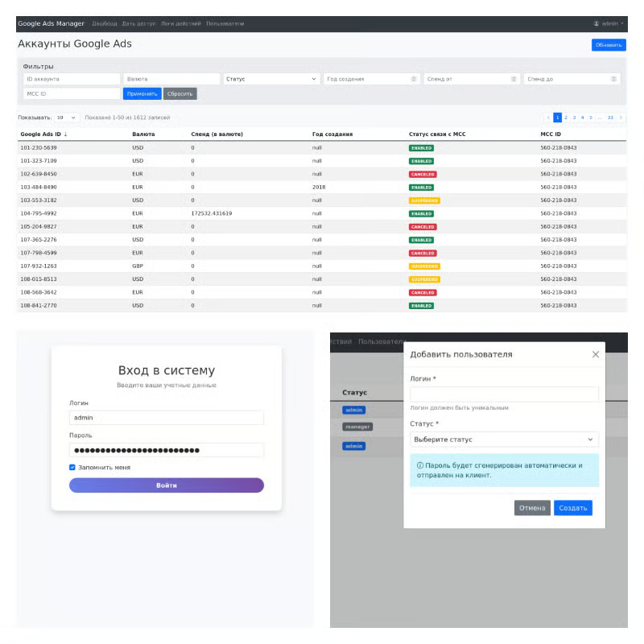Click the MCC ID column header
Screen dimensions: 644x644
(x=551, y=134)
